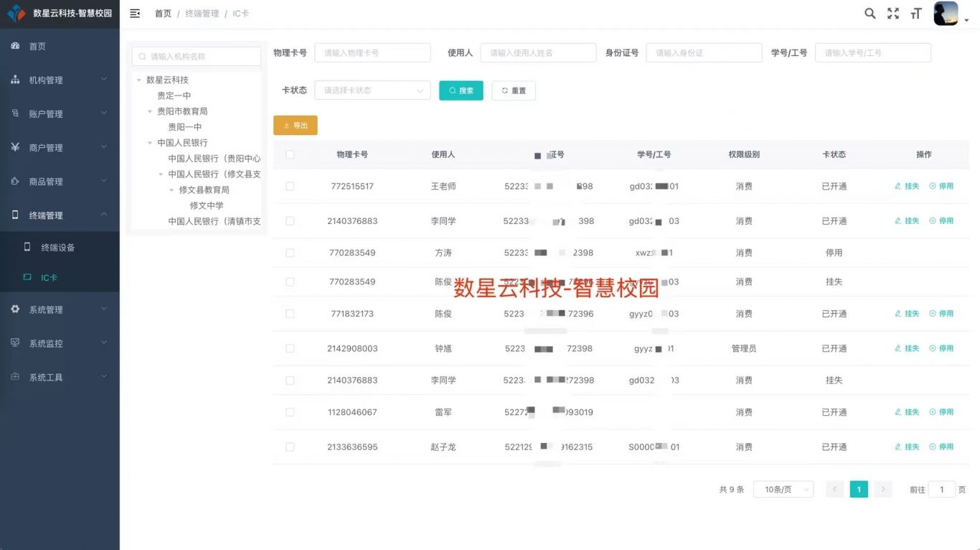The image size is (980, 550).
Task: Select 修文中学 in the organization tree
Action: (207, 205)
